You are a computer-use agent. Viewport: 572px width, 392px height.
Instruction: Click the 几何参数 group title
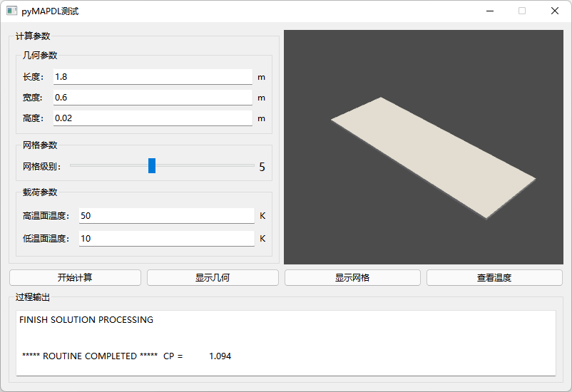point(40,56)
